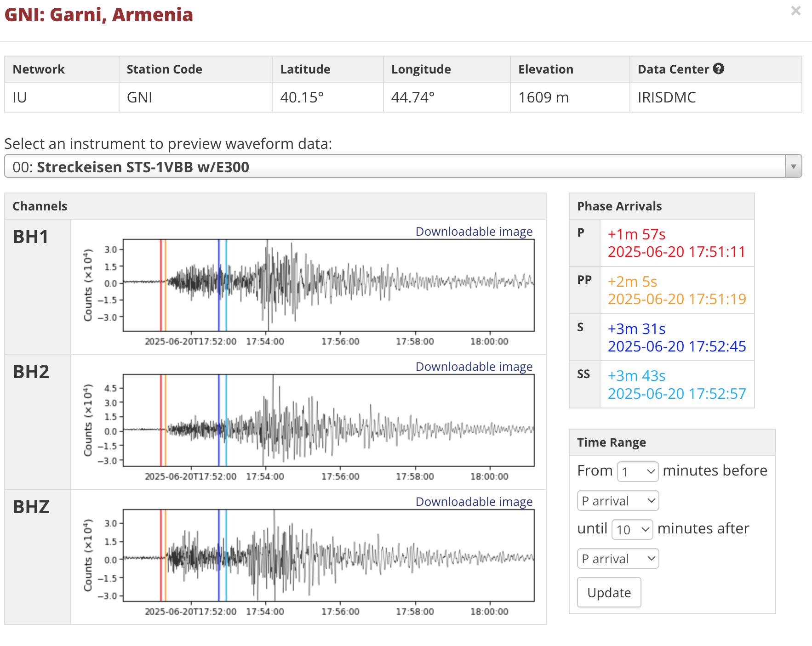Click the Update button
This screenshot has height=646, width=812.
[x=609, y=592]
